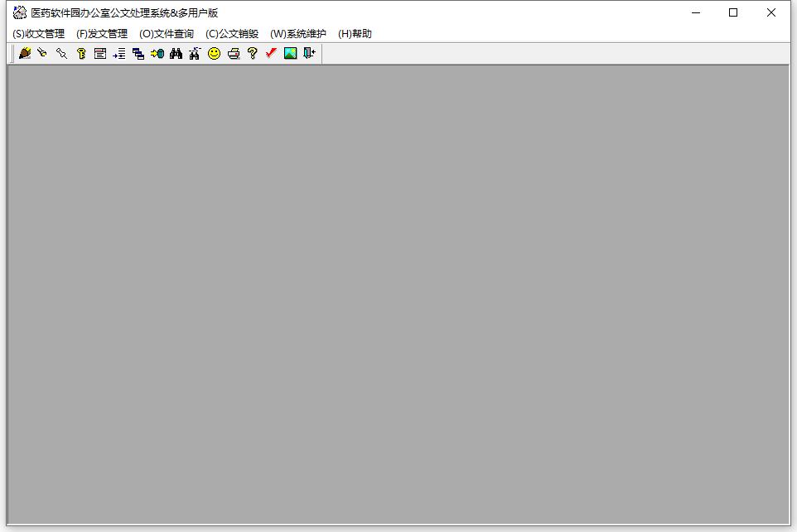Click the red checkmark icon
The image size is (797, 532).
pos(271,54)
